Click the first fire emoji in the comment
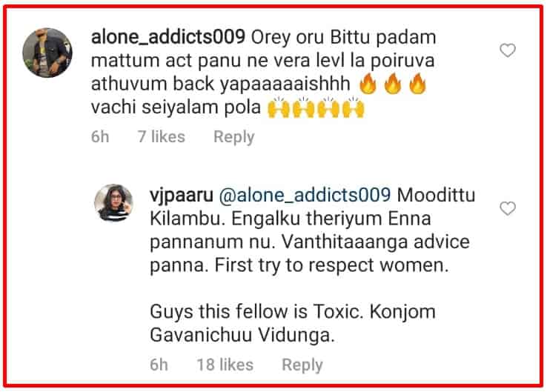Screen dimensions: 547x392 coord(368,84)
